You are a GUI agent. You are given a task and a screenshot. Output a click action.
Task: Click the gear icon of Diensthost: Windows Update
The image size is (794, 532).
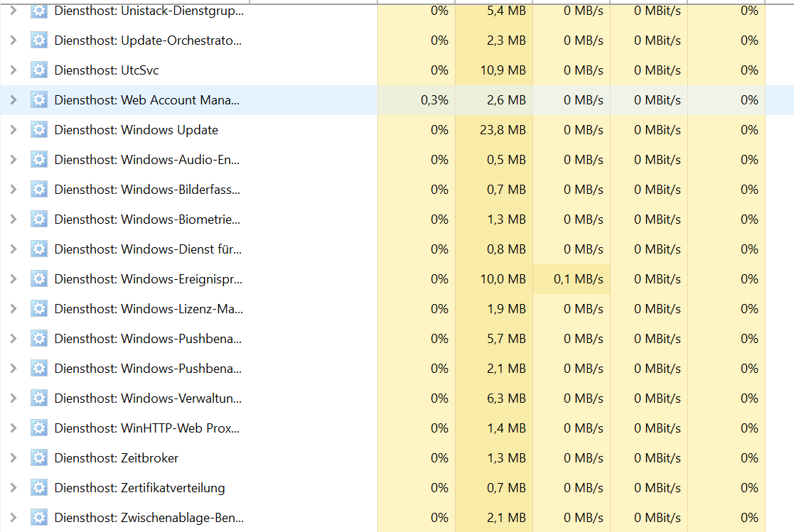(x=39, y=129)
